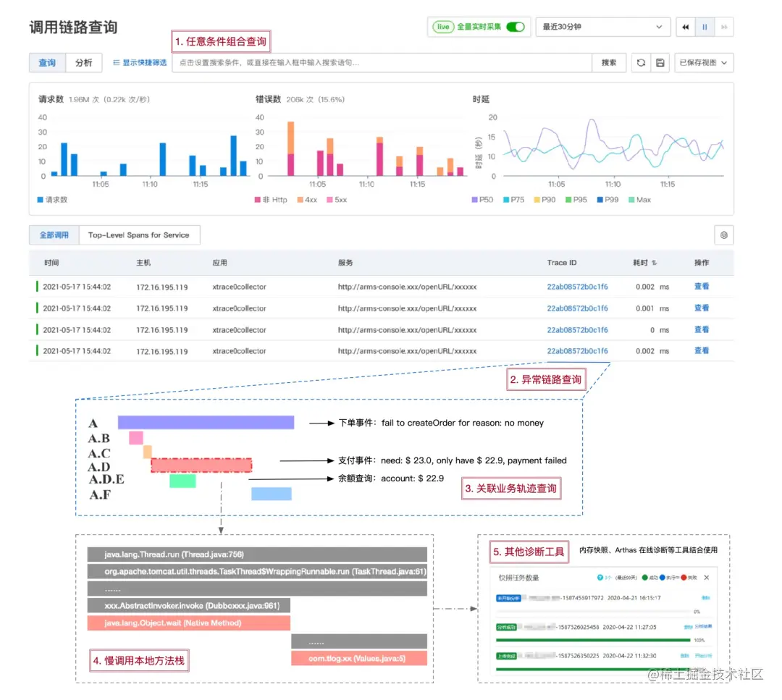Focus the search condition input box
The height and width of the screenshot is (700, 782).
tap(382, 63)
